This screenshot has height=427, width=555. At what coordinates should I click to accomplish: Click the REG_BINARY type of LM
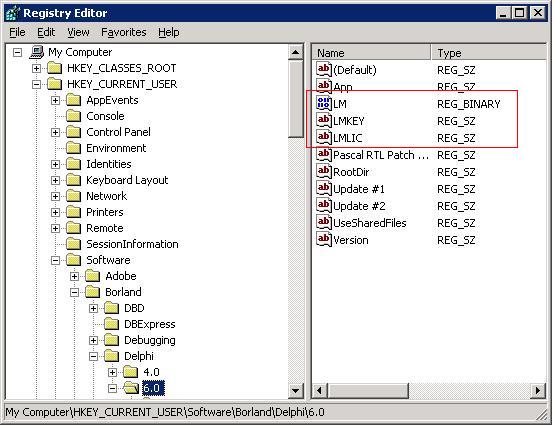[469, 104]
